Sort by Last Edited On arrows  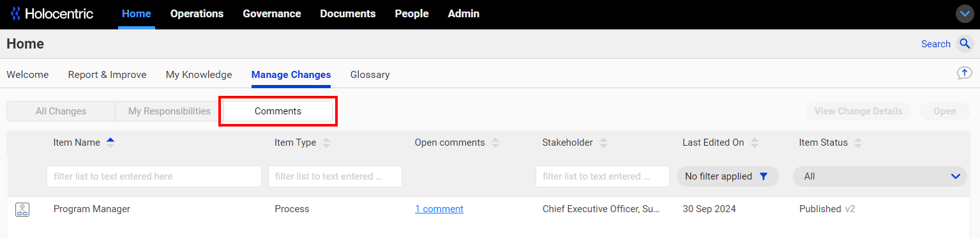(x=755, y=143)
